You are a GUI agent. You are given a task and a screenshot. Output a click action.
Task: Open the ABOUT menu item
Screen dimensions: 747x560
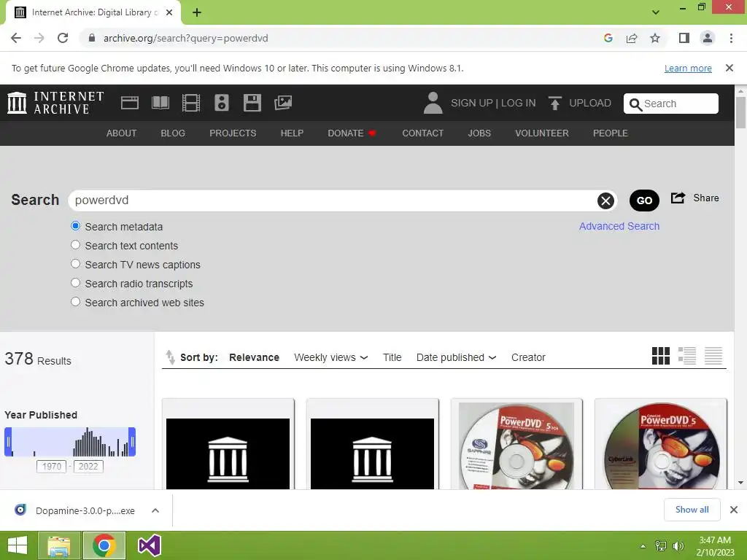coord(122,133)
